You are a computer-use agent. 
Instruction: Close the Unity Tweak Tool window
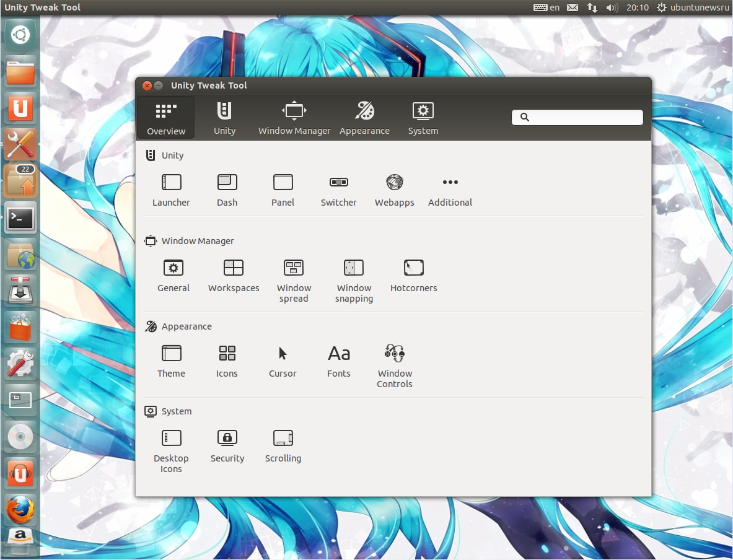click(147, 85)
